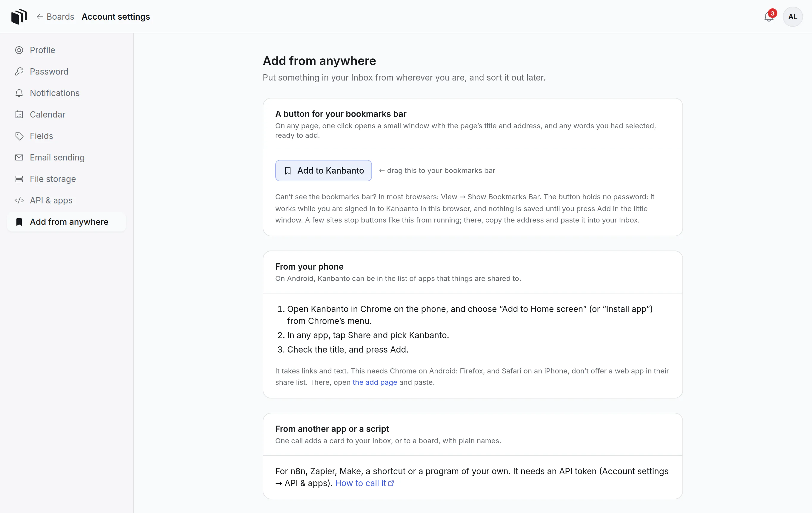This screenshot has height=513, width=812.
Task: Click the Calendar sidebar icon
Action: pos(19,115)
